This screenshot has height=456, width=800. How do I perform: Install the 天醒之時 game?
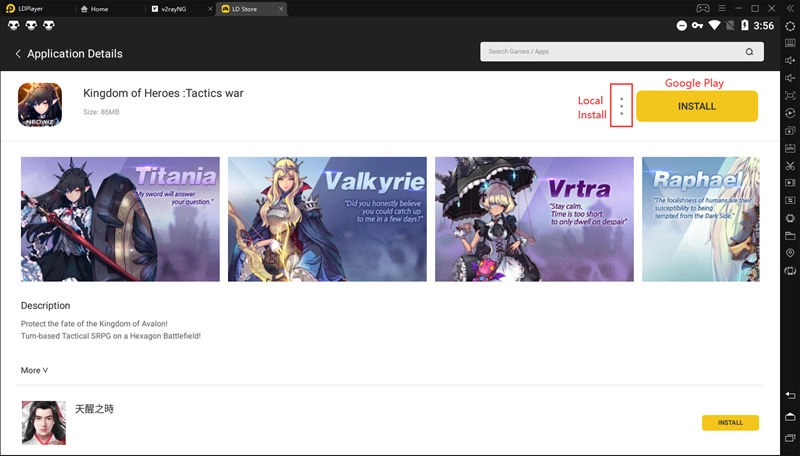(x=730, y=423)
